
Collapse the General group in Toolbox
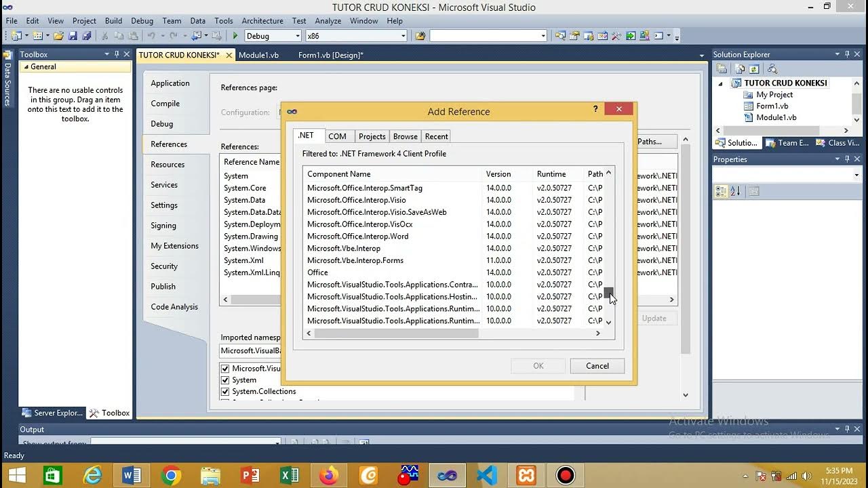coord(26,67)
